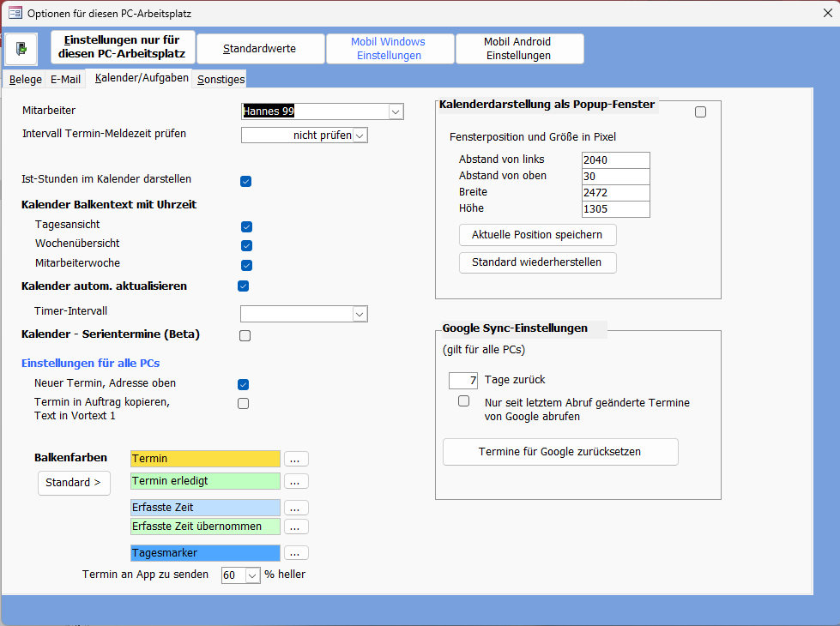
Task: Click the window title bar form icon
Action: click(15, 14)
